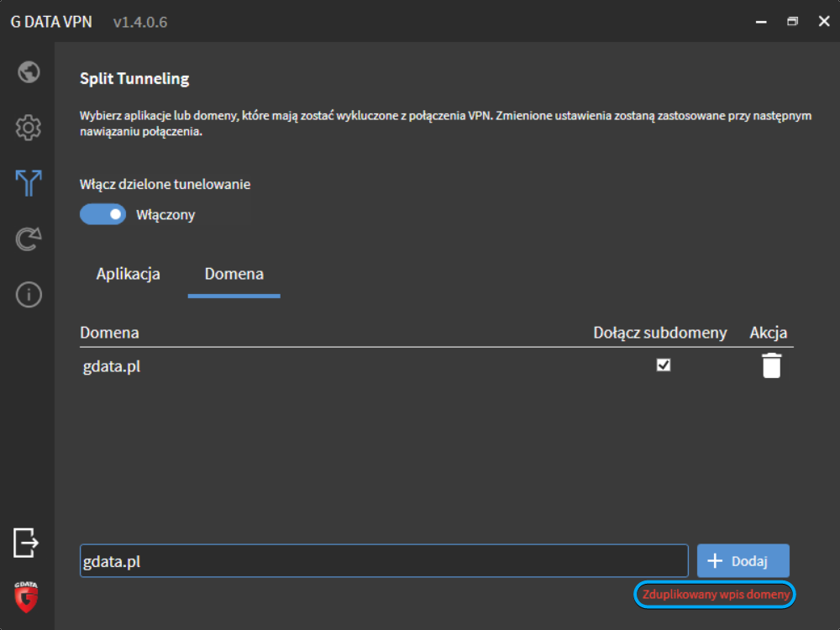840x630 pixels.
Task: Click the v1.4.0.6 version text
Action: point(140,22)
